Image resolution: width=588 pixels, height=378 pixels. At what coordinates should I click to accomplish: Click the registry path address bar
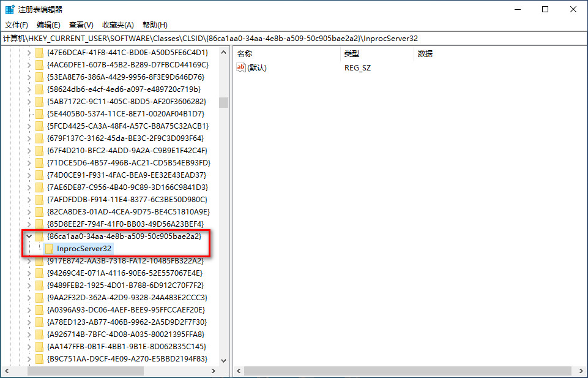click(x=294, y=38)
